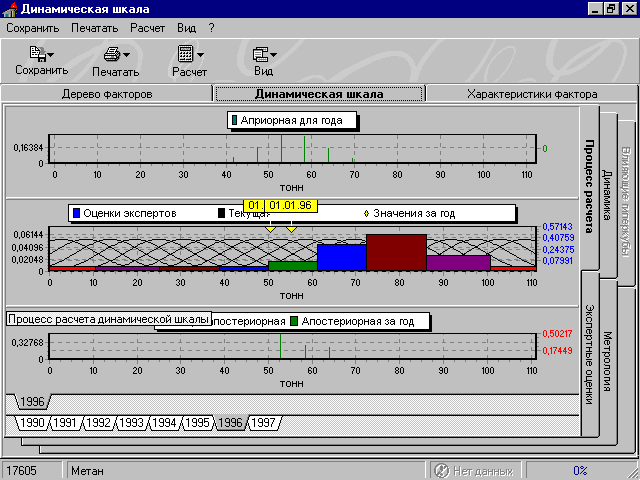640x480 pixels.
Task: Click the 17605 status bar field
Action: tap(31, 471)
